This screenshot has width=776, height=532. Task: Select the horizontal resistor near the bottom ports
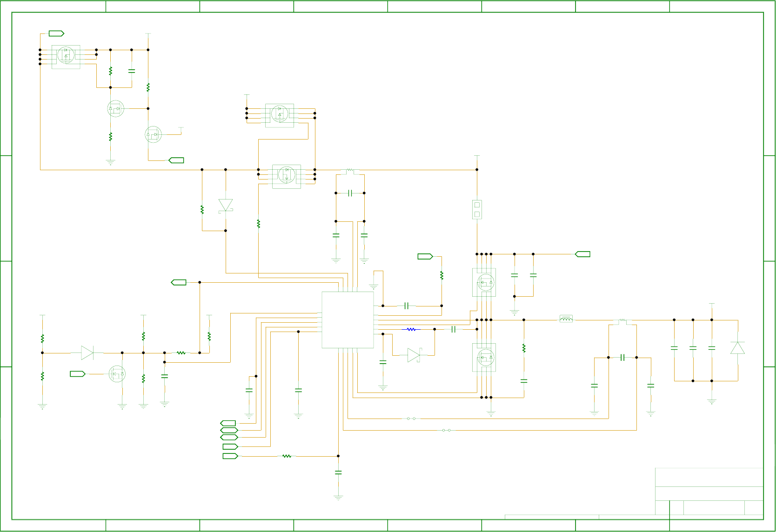[287, 456]
